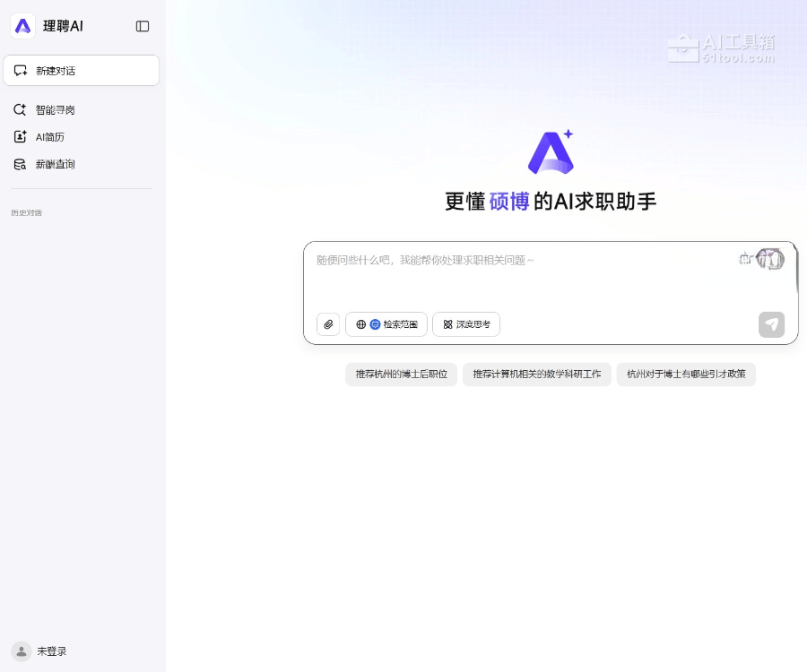Select suggestion 推荐计算机相关的教学科研工作
807x672 pixels.
(537, 375)
